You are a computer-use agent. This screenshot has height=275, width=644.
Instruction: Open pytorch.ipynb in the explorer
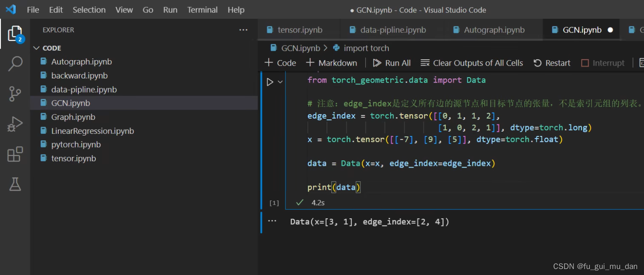(x=144, y=145)
